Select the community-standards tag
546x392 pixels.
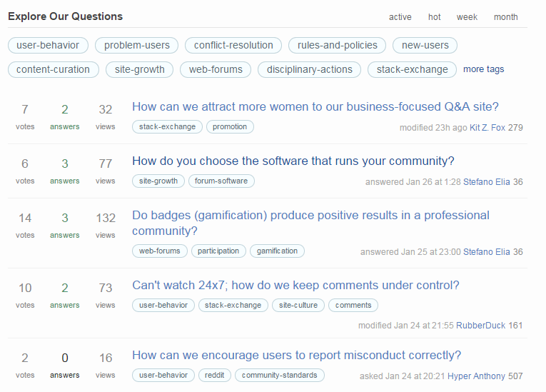[x=280, y=375]
